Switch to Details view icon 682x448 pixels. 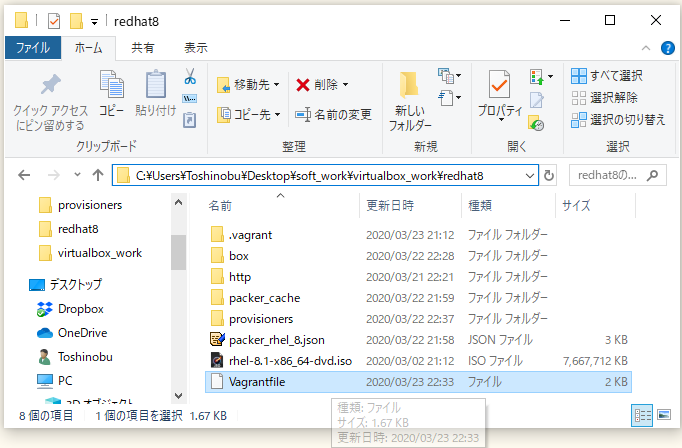coord(642,415)
